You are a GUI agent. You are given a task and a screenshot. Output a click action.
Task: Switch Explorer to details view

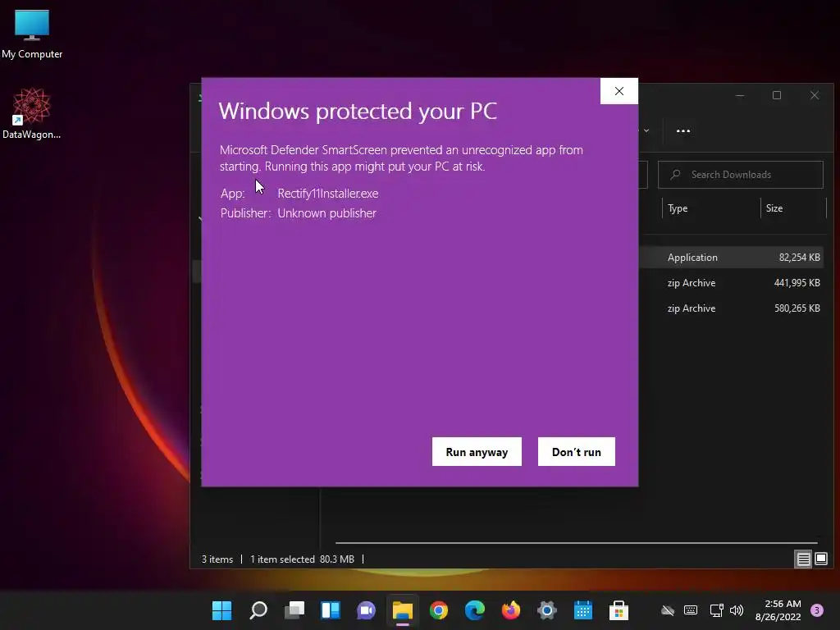[804, 559]
